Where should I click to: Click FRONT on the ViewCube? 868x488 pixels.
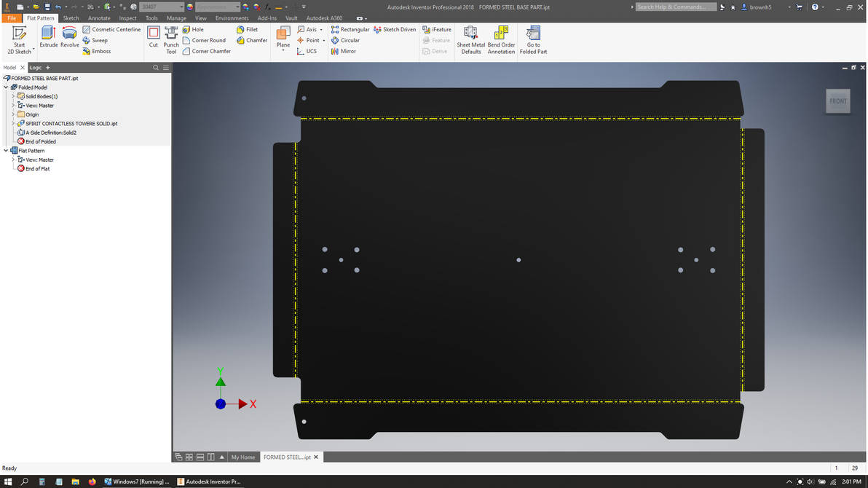[x=837, y=101]
